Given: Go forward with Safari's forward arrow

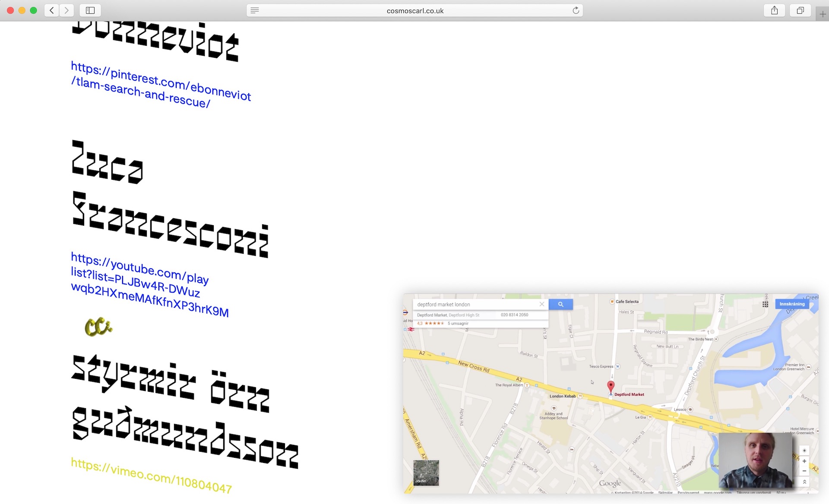Looking at the screenshot, I should tap(66, 10).
